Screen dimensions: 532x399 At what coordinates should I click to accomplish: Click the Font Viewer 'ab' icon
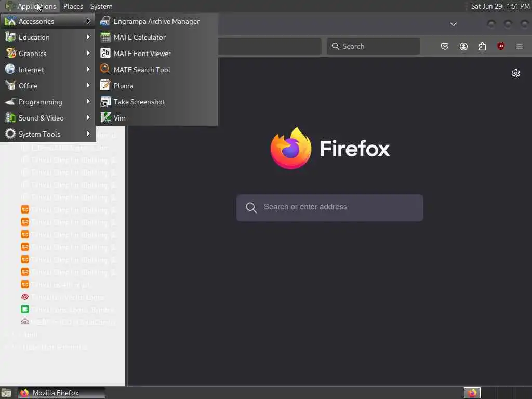coord(105,54)
